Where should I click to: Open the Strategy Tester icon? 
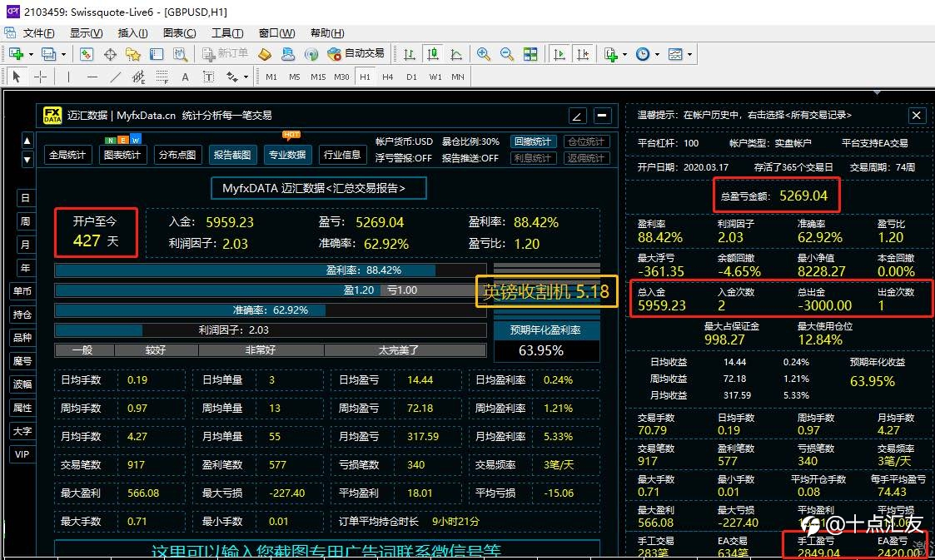coord(180,54)
